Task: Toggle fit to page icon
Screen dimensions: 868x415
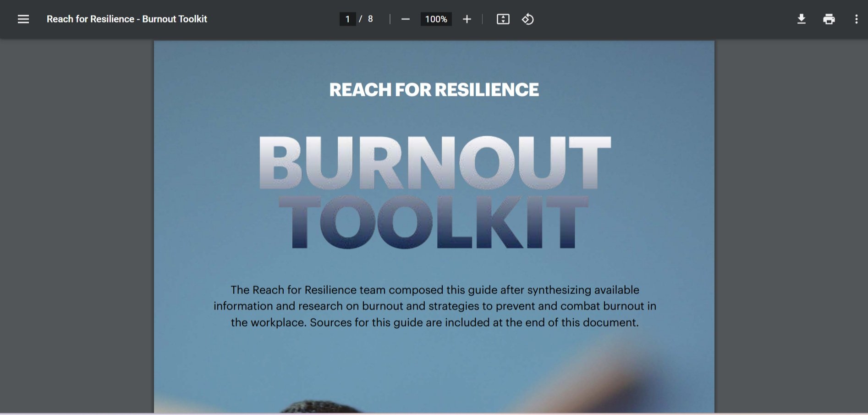Action: [x=503, y=19]
